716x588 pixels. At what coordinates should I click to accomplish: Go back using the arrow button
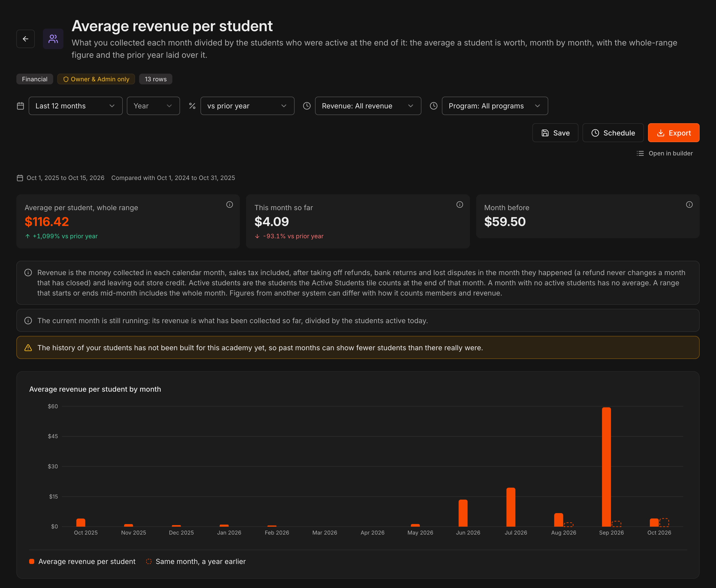(25, 39)
